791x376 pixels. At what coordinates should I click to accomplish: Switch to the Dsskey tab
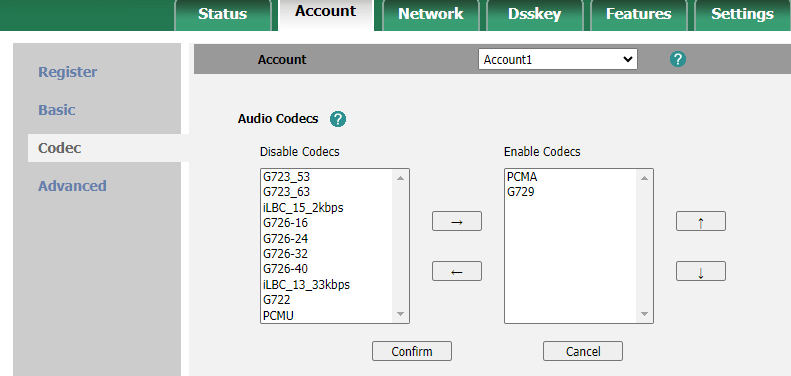pos(534,14)
